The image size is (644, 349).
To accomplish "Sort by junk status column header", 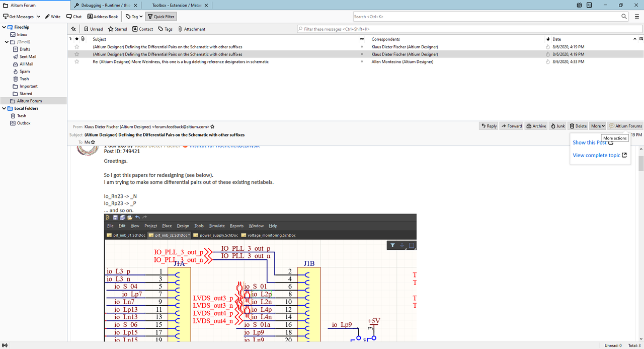I will coord(548,39).
